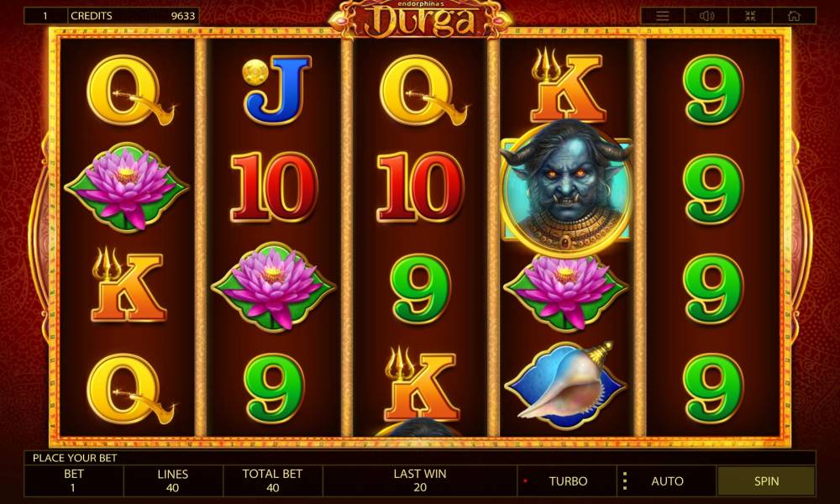Click the lotus flower on reel one
Screen dimensions: 840x504
tap(127, 187)
